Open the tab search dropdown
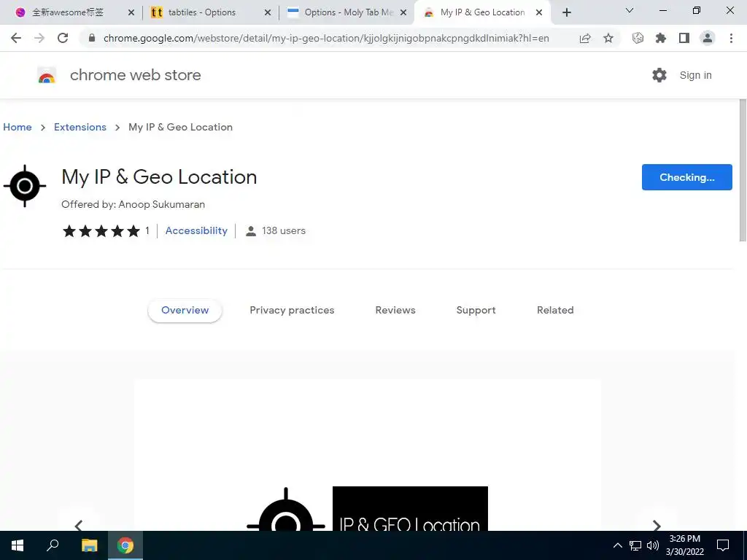Viewport: 747px width, 560px height. (x=630, y=10)
